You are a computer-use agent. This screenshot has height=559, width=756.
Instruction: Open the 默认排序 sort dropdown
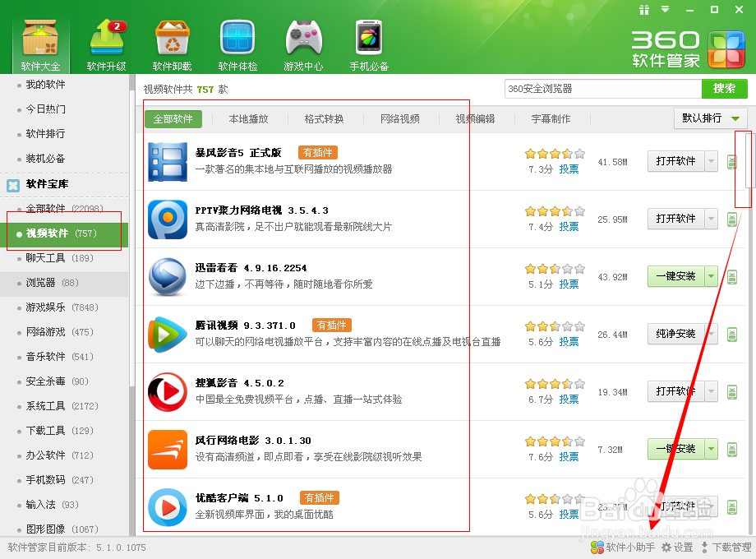click(710, 118)
